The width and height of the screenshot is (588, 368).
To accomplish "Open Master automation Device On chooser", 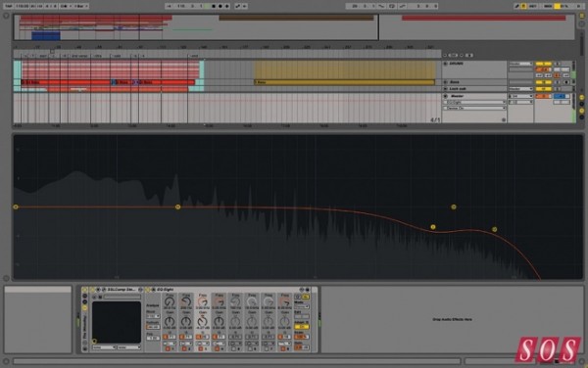I will pos(474,109).
